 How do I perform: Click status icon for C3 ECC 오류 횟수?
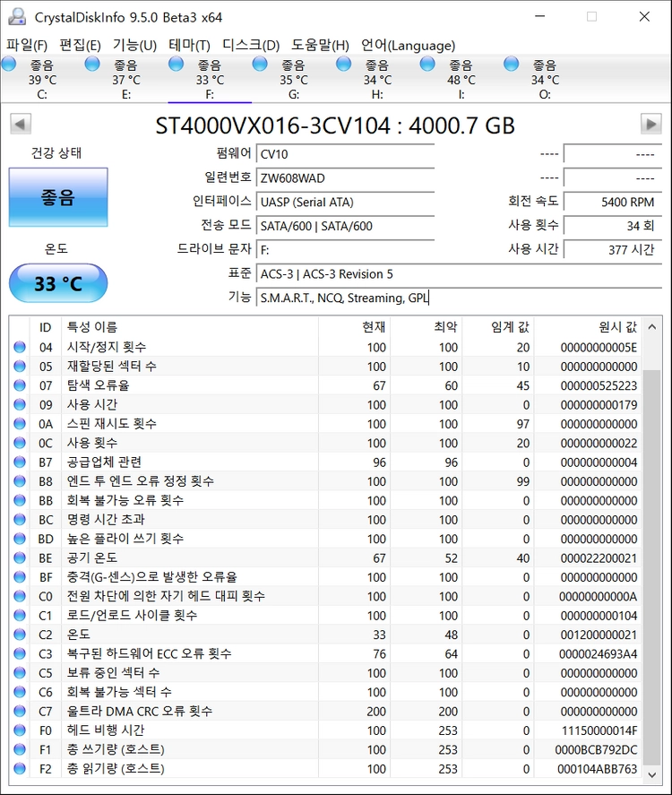[x=20, y=653]
